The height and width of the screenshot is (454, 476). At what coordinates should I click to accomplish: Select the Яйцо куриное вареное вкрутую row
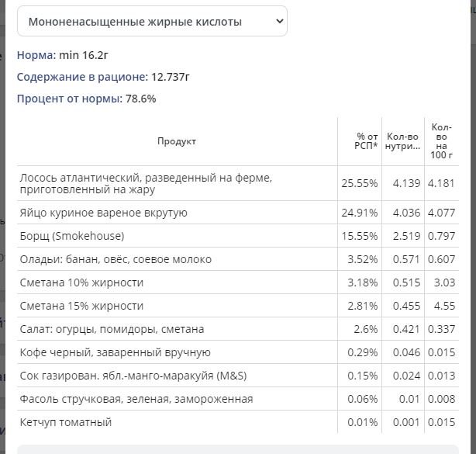(x=238, y=213)
